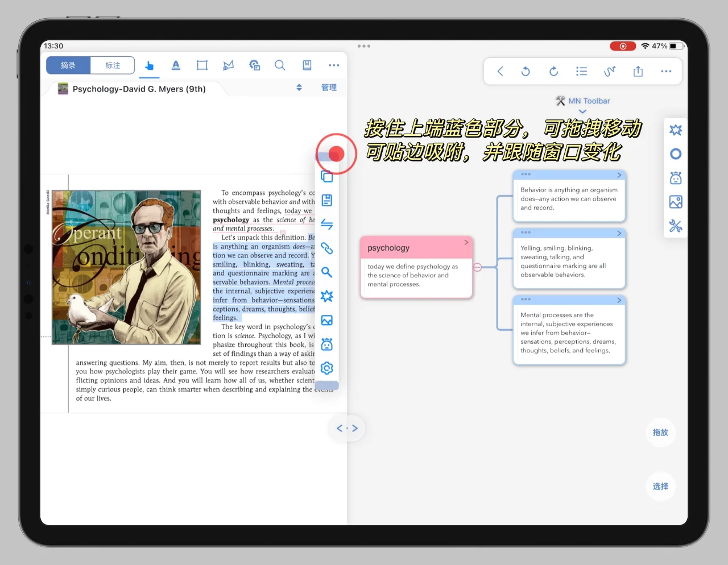Click the MN Toolbar label
The height and width of the screenshot is (565, 728).
click(x=589, y=101)
